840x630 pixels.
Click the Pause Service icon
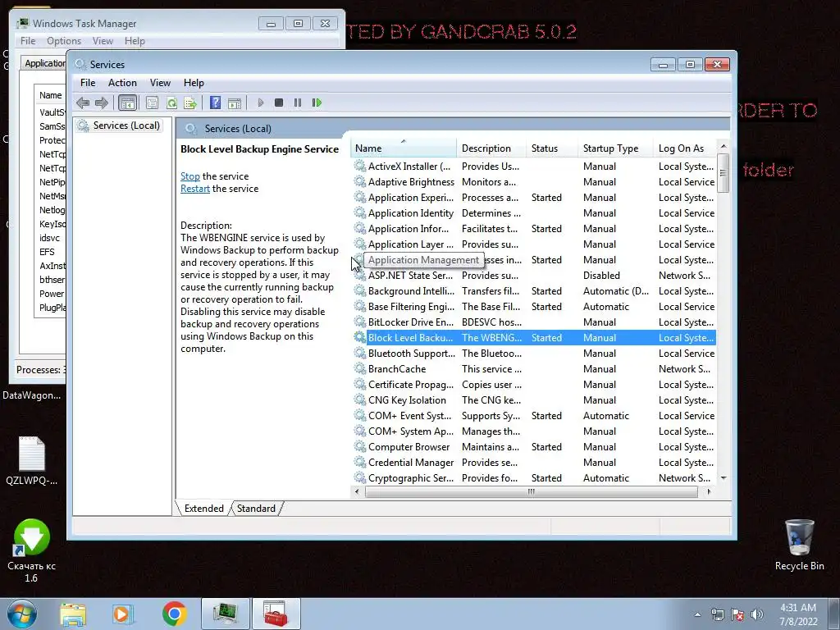(x=298, y=103)
